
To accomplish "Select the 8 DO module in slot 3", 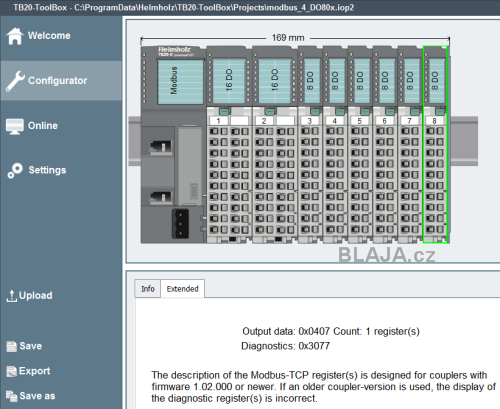I will pos(310,144).
